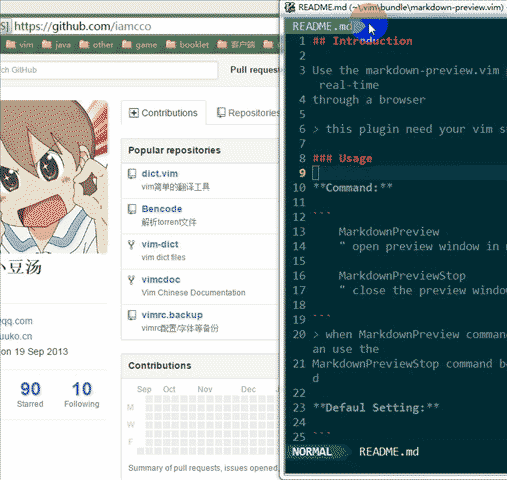Click the repo icon beside dict.vim
Screen dimensions: 507x480
point(132,174)
